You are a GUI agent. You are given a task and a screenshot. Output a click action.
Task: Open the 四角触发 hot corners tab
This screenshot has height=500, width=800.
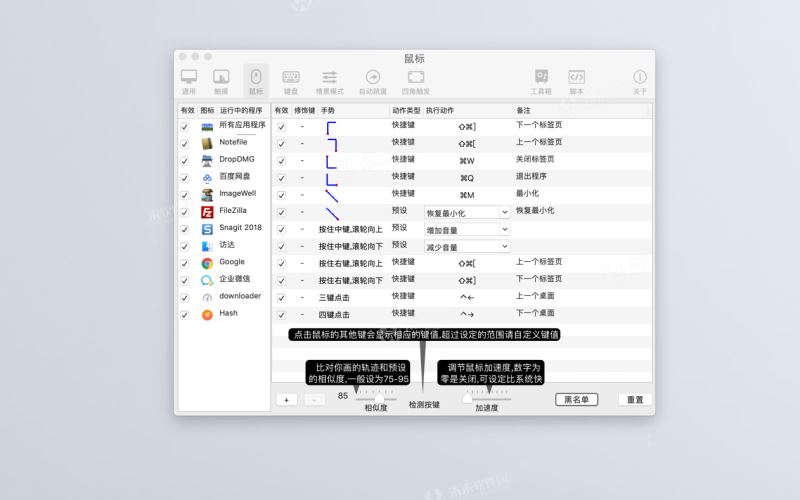(x=416, y=80)
